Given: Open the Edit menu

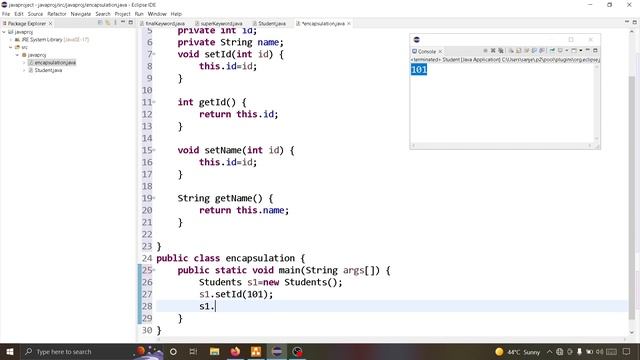Looking at the screenshot, I should coord(19,14).
